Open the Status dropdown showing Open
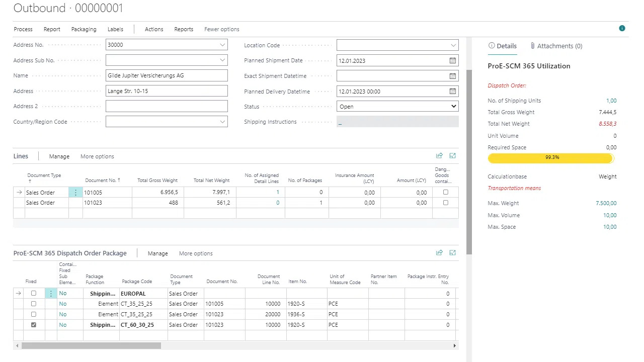The image size is (644, 362). [397, 107]
